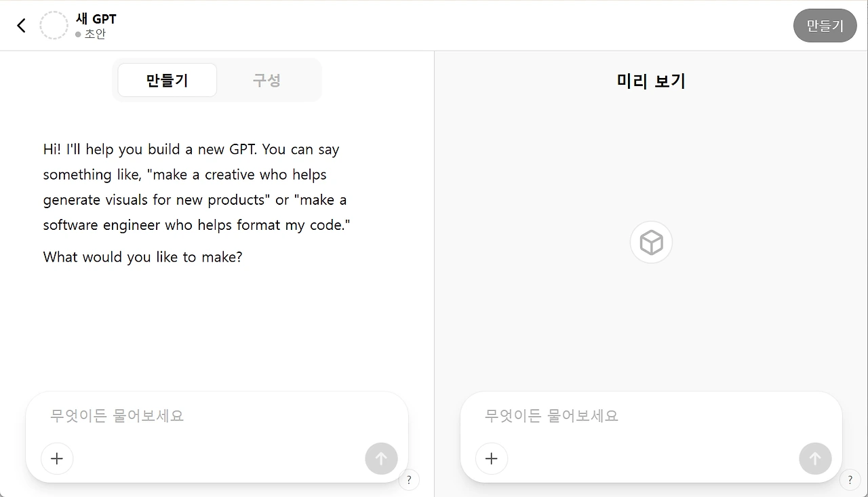Click the cube icon in the preview area
The height and width of the screenshot is (497, 868).
[651, 242]
